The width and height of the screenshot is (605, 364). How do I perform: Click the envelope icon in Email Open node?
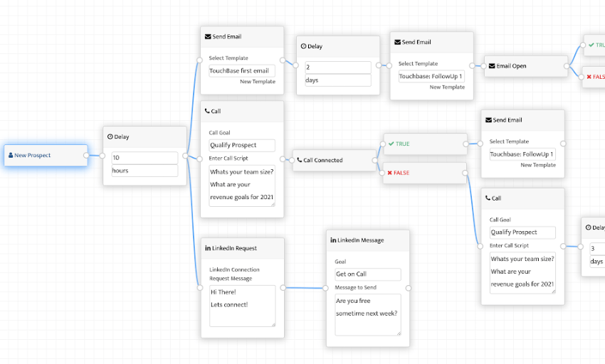(x=491, y=66)
